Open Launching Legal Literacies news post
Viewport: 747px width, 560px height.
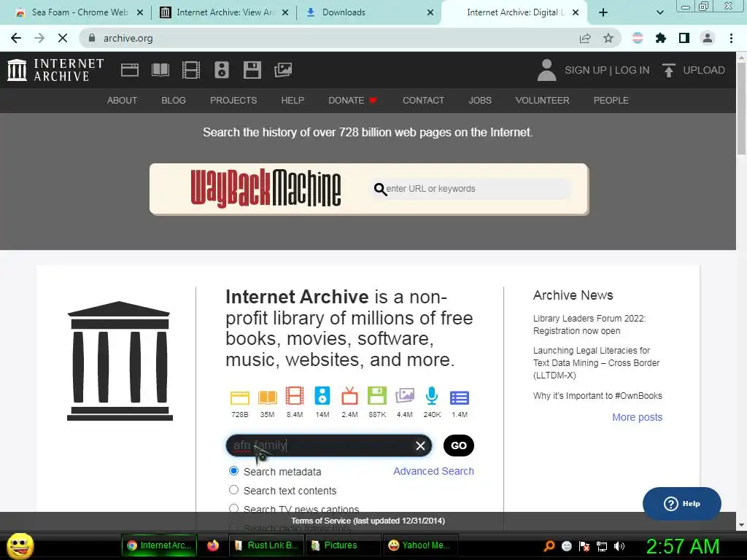coord(597,363)
